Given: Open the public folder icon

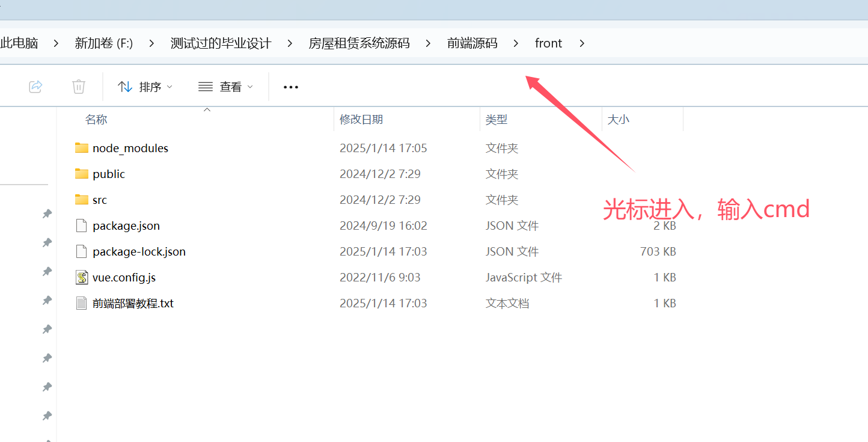Looking at the screenshot, I should [82, 174].
